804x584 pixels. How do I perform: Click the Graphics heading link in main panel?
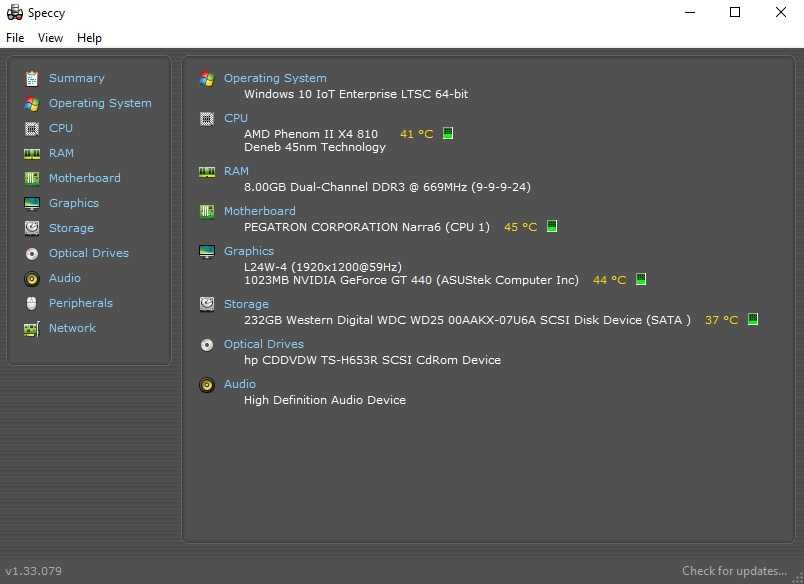[x=249, y=251]
